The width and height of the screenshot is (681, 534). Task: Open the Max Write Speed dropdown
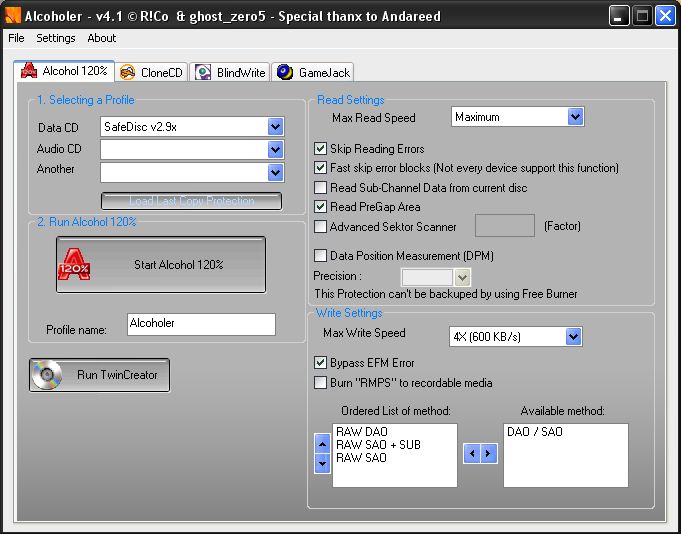573,336
